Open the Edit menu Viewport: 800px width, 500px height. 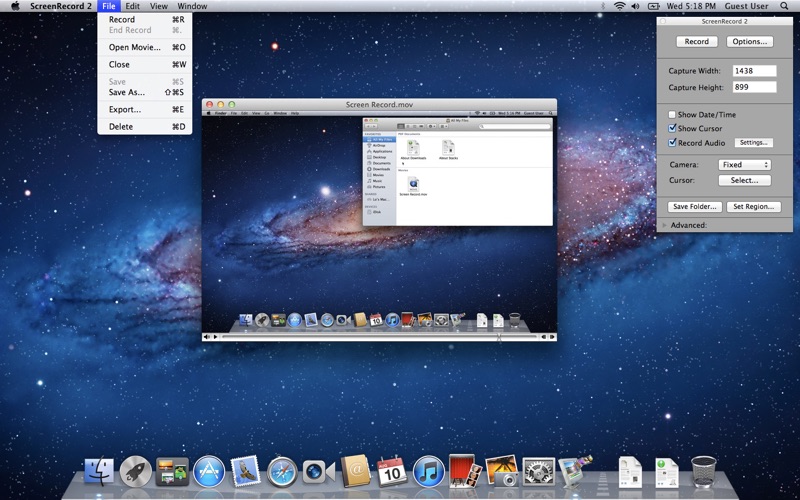pos(133,6)
